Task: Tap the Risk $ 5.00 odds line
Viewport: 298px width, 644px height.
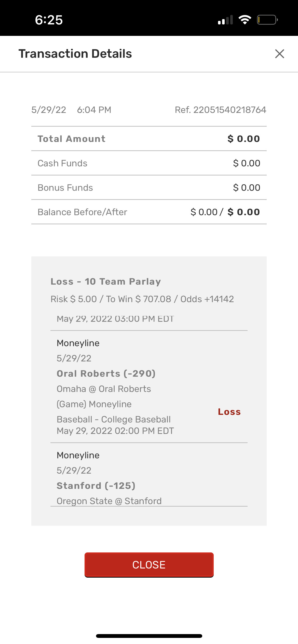Action: (x=142, y=299)
